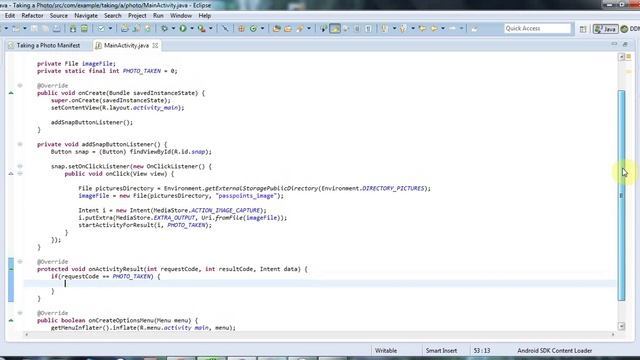Click the Search flashlight toolbar icon

tap(300, 29)
